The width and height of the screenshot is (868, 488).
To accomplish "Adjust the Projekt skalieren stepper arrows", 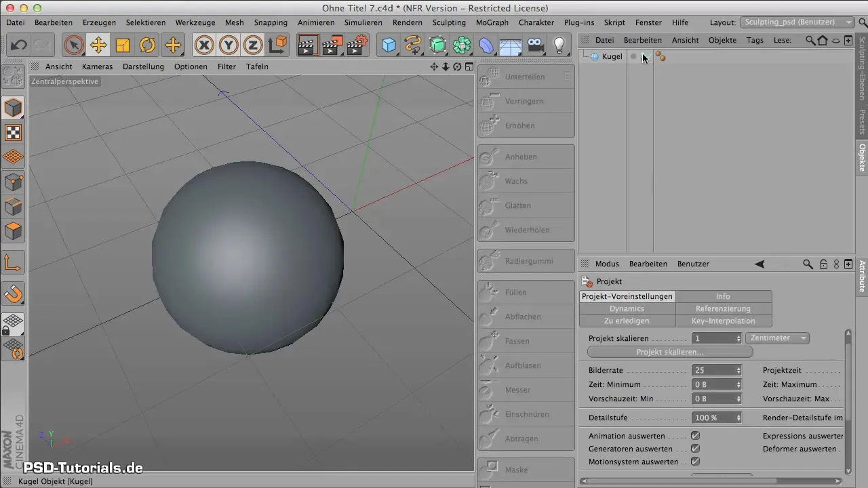I will point(738,338).
